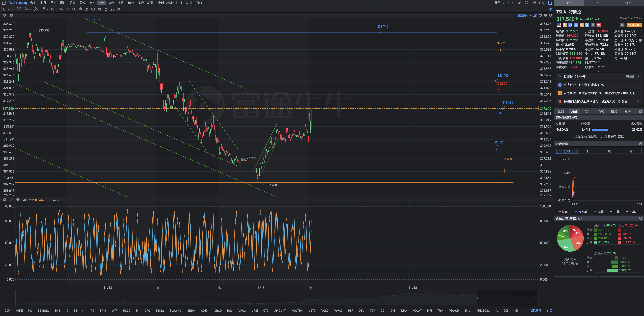
Task: Click the red heart favorite icon
Action: pyautogui.click(x=598, y=25)
